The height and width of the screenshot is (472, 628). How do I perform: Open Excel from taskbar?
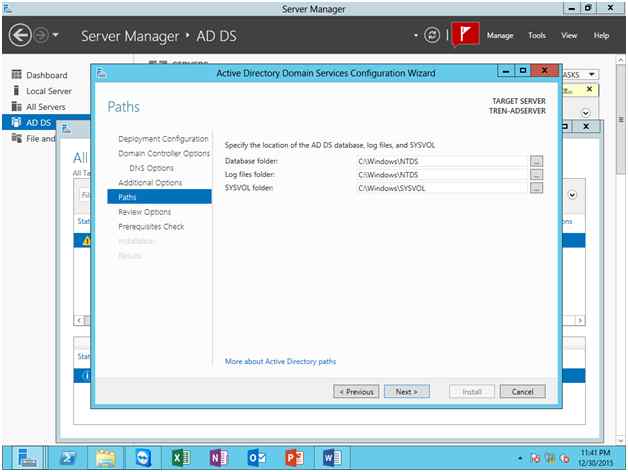point(181,458)
